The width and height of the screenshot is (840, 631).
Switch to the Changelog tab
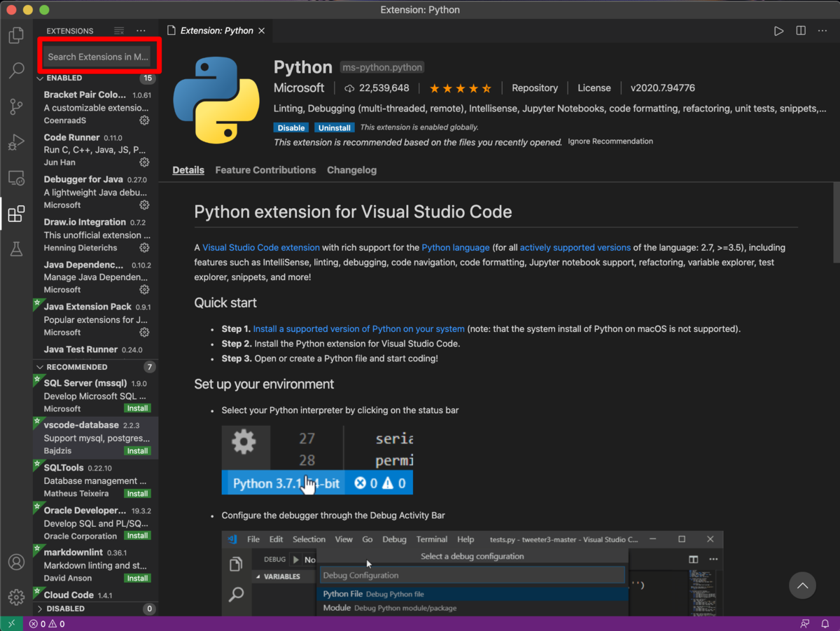(351, 170)
